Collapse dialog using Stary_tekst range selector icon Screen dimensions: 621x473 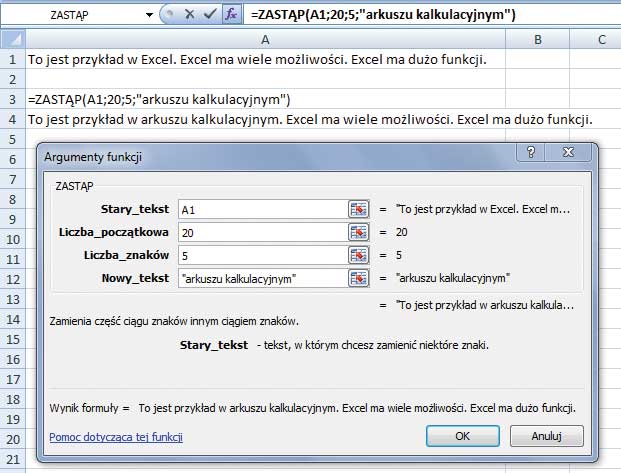click(x=359, y=209)
